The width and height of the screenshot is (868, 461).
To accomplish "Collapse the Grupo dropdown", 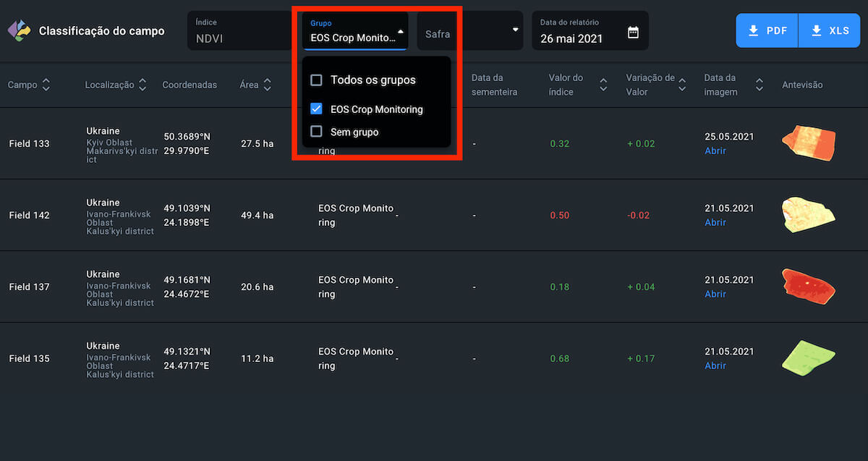I will [x=400, y=31].
